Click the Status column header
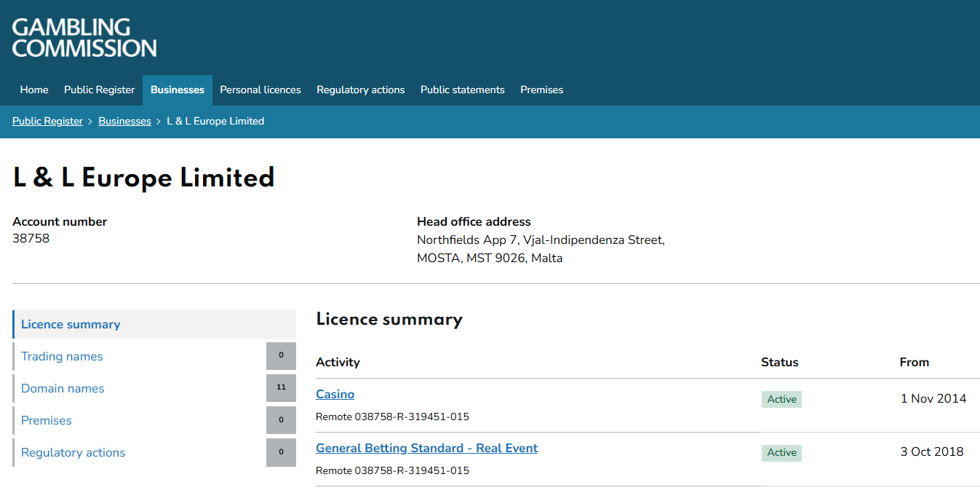This screenshot has height=501, width=980. click(780, 362)
